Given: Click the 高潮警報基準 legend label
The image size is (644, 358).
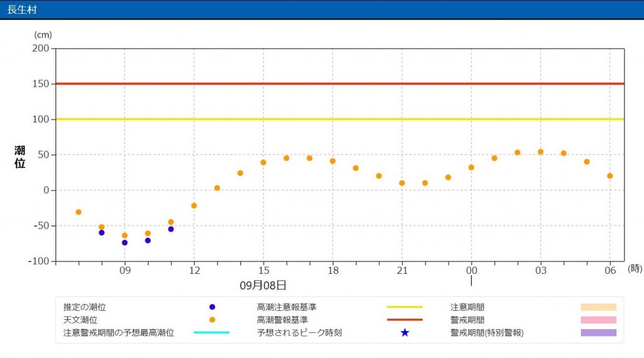Looking at the screenshot, I should coord(282,320).
